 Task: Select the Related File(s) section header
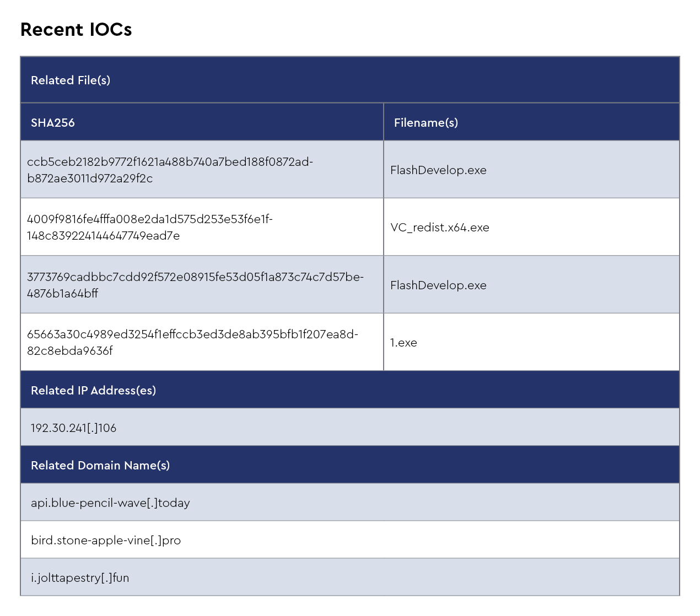tap(71, 80)
